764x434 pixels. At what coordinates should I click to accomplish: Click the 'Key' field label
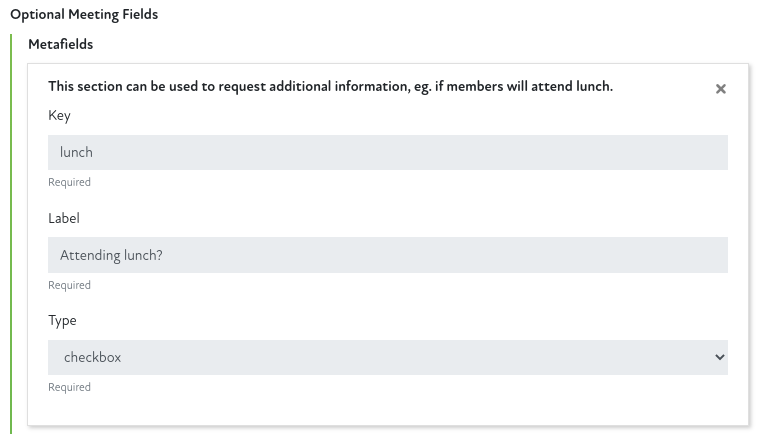point(59,116)
